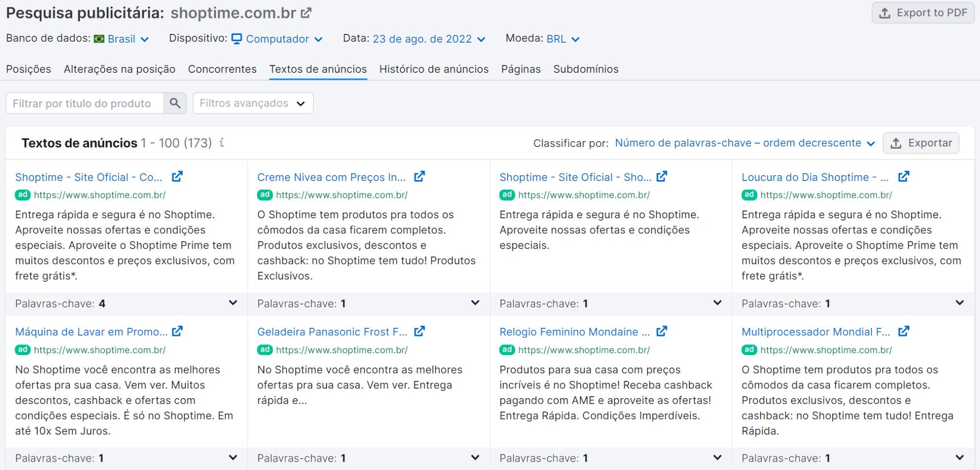Click external link icon for Relogio Feminino Mondaine ad
980x470 pixels.
(x=662, y=331)
